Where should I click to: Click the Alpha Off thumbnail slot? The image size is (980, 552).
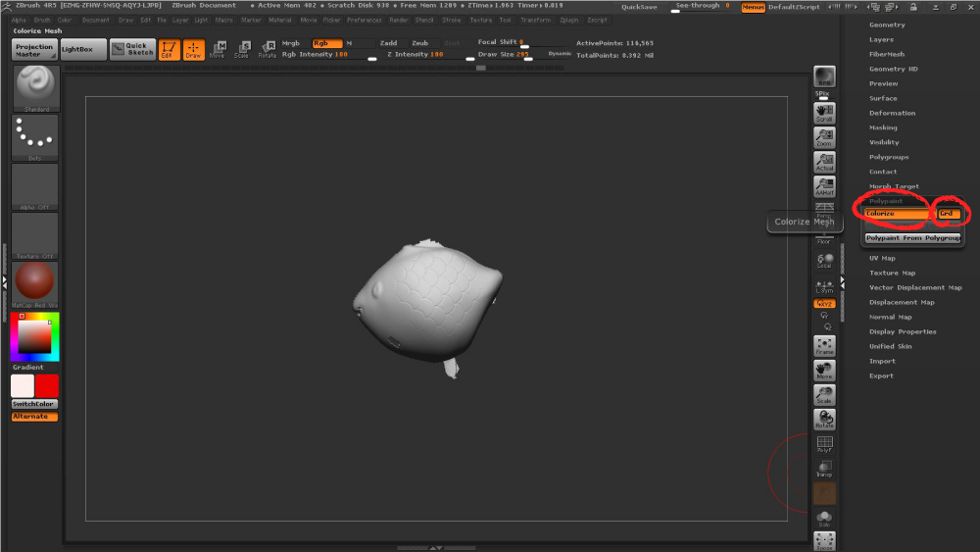(x=34, y=186)
